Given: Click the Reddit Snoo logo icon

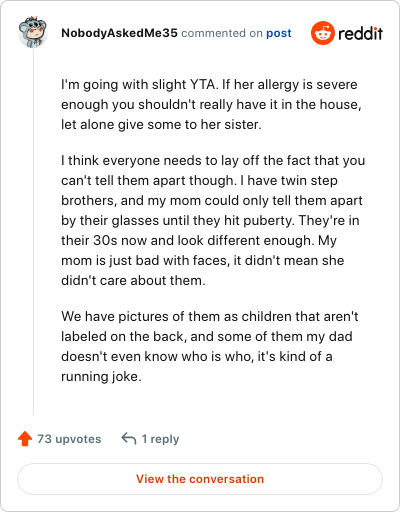Looking at the screenshot, I should tap(322, 33).
